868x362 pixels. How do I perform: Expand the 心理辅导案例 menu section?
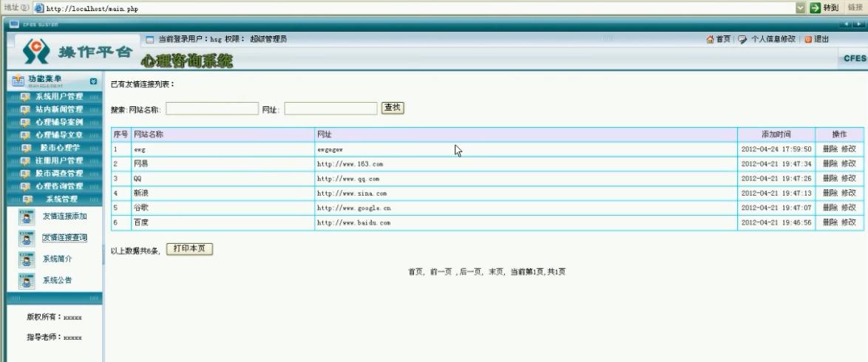[x=54, y=123]
